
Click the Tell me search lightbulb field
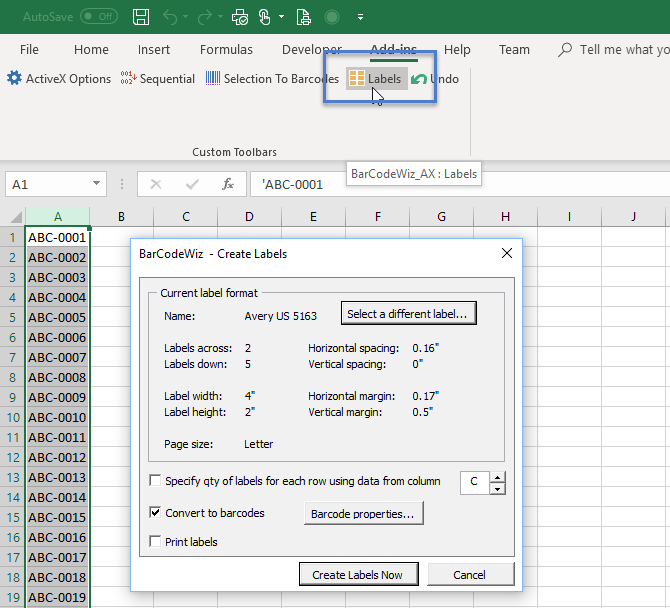tap(614, 50)
